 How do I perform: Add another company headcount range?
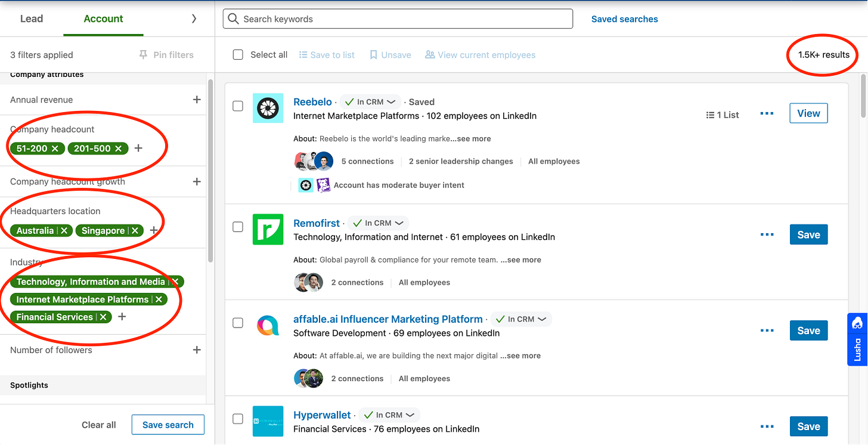[x=138, y=149]
